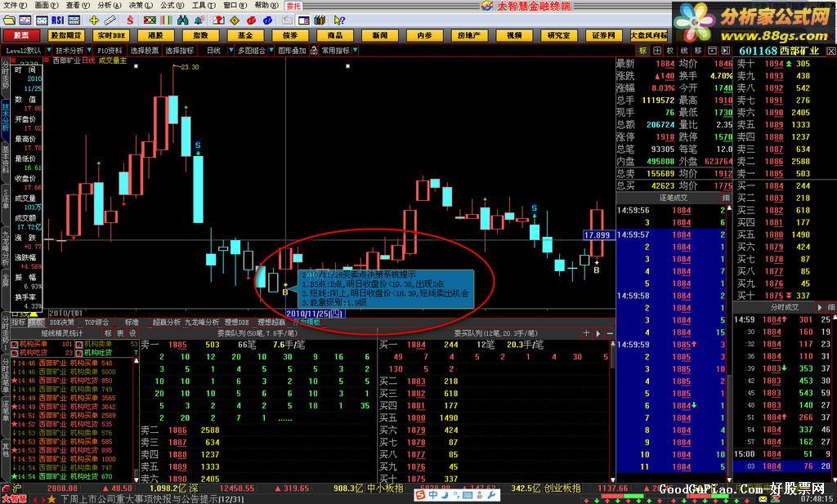The image size is (837, 504).
Task: Switch to the TOP综合 indicator tab
Action: (x=96, y=323)
